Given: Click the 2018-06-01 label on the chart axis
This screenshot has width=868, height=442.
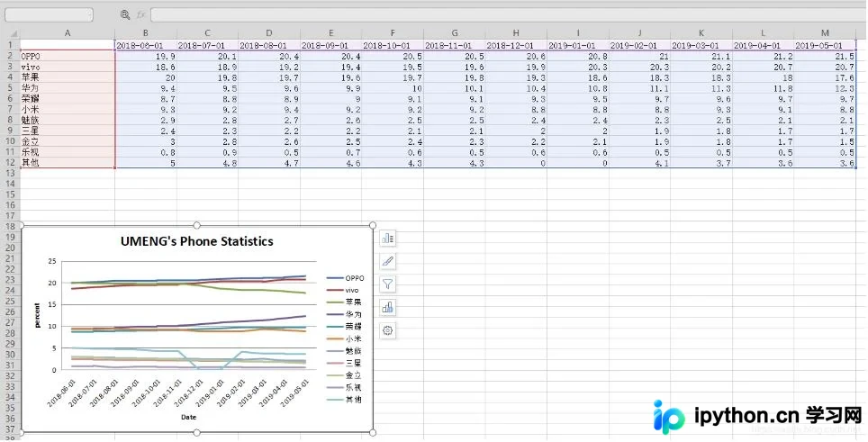Looking at the screenshot, I should [60, 393].
